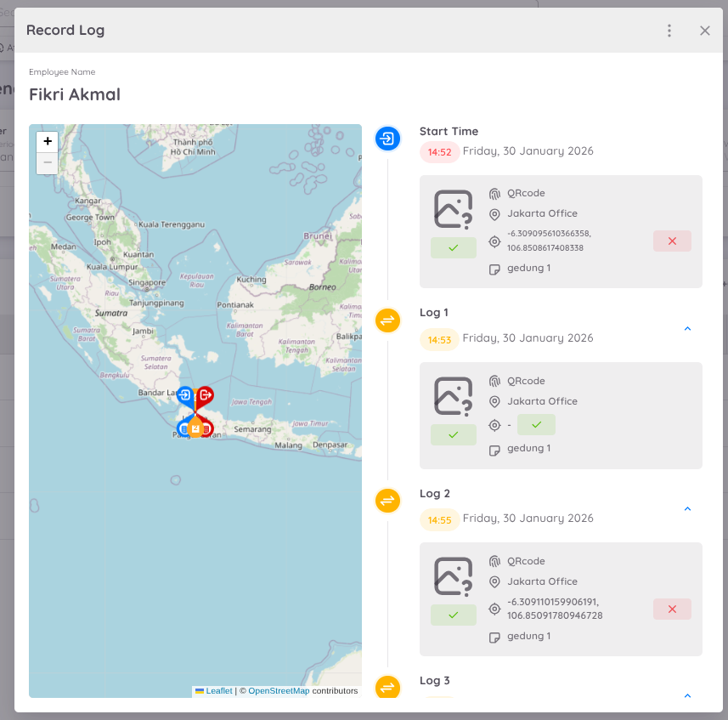This screenshot has width=728, height=720.
Task: Click the blue check-in marker on the map
Action: (x=184, y=394)
